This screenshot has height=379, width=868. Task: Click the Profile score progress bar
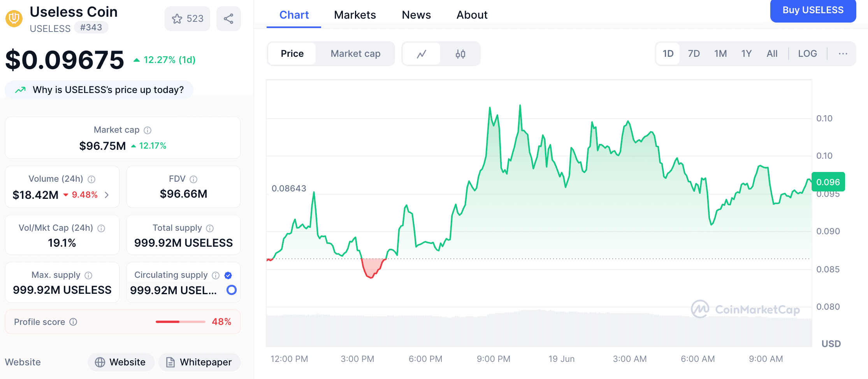click(x=180, y=322)
